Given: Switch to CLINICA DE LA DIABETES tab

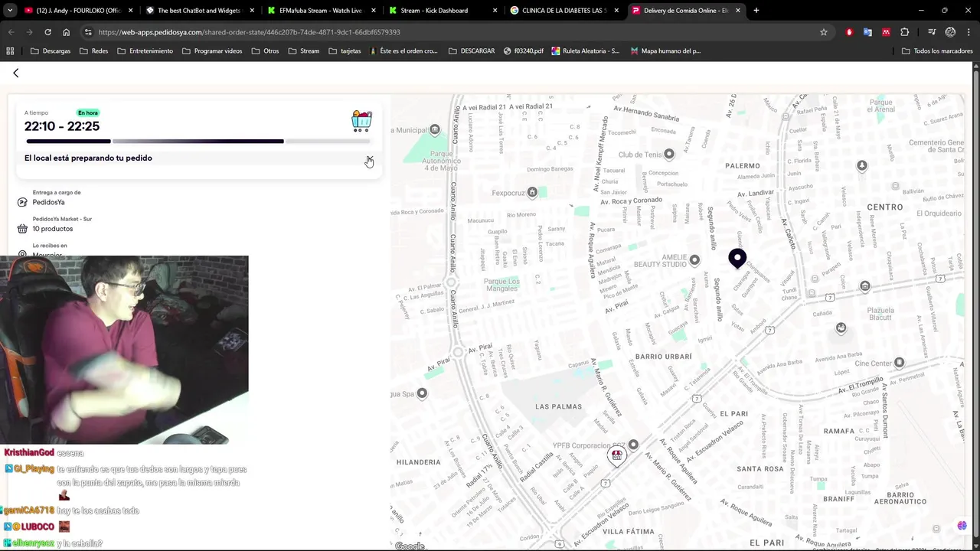Looking at the screenshot, I should pyautogui.click(x=563, y=11).
